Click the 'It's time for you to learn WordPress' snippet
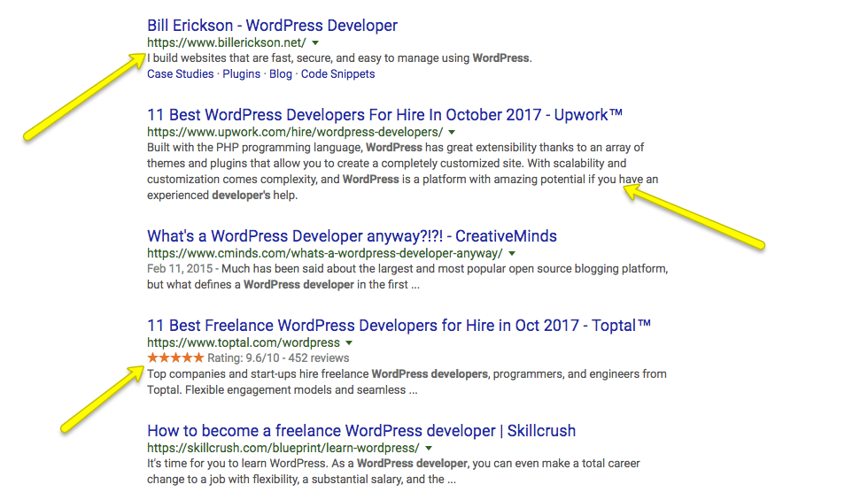The image size is (868, 500). coord(393,471)
